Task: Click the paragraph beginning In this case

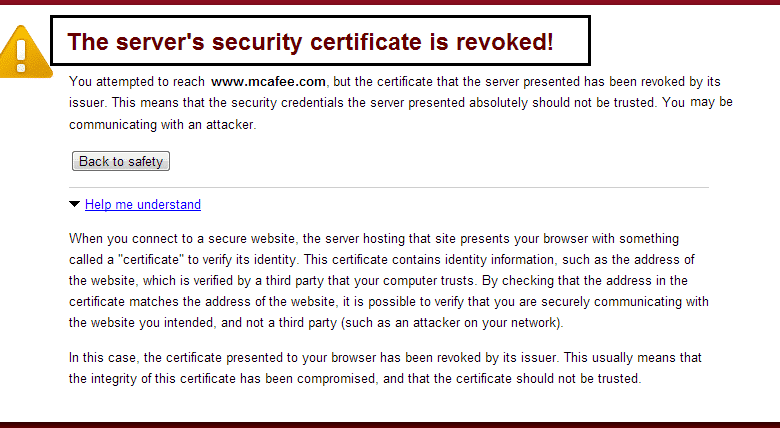Action: point(385,368)
